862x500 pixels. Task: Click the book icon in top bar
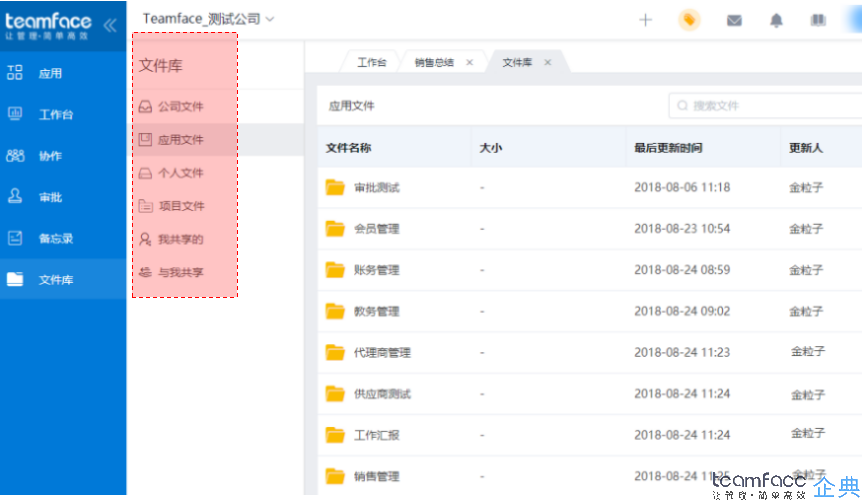[x=818, y=20]
